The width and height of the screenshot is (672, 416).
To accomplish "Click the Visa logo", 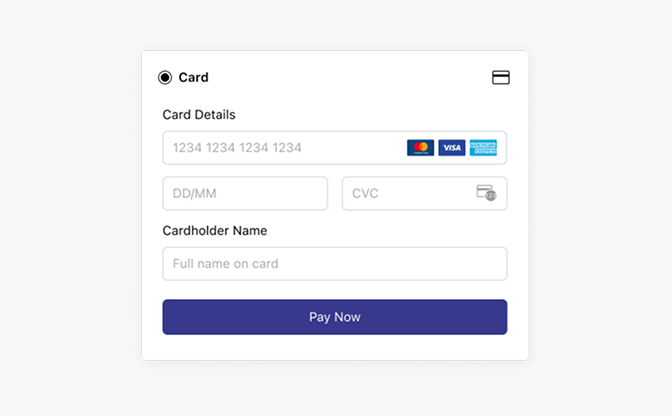I will pos(452,148).
